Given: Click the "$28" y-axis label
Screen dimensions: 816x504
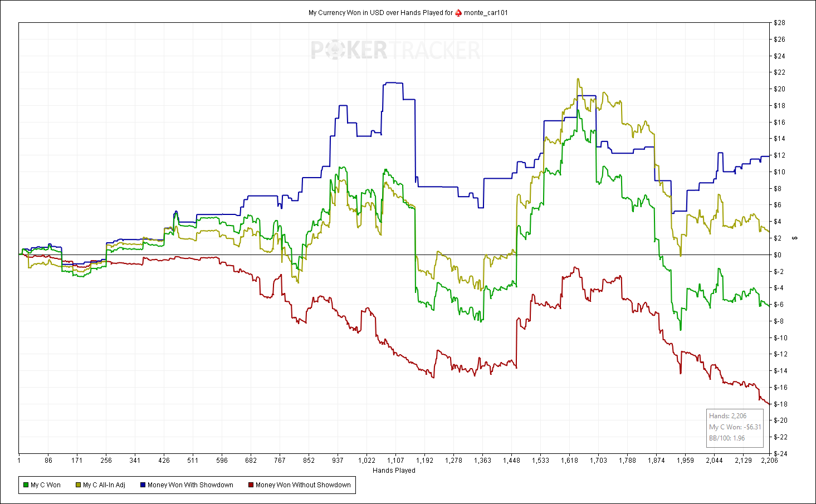Looking at the screenshot, I should click(x=779, y=23).
